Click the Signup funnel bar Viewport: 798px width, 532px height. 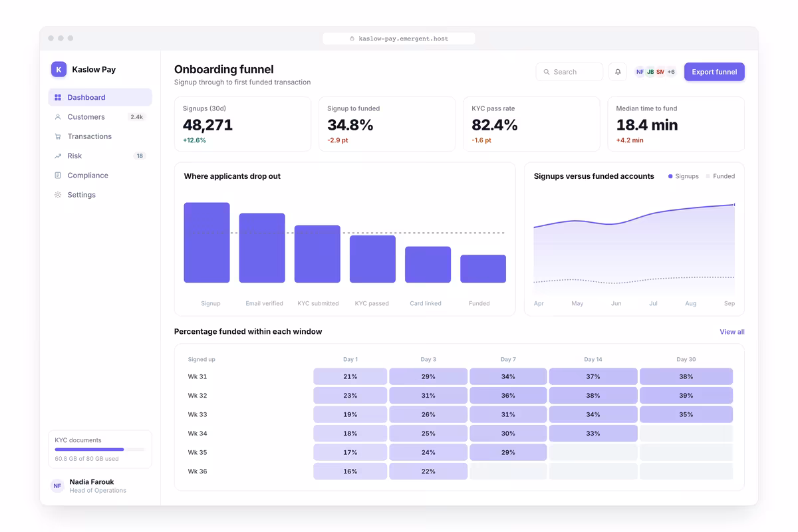207,243
